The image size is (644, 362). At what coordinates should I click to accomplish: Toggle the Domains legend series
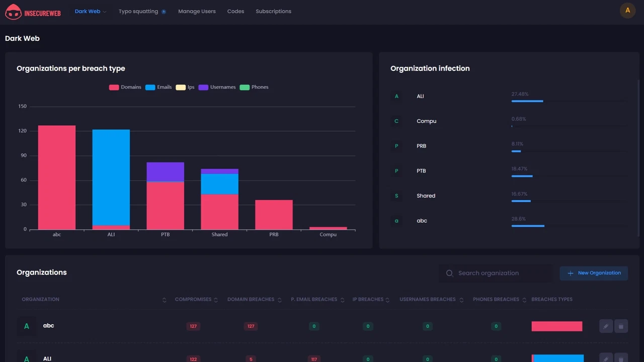pyautogui.click(x=125, y=87)
